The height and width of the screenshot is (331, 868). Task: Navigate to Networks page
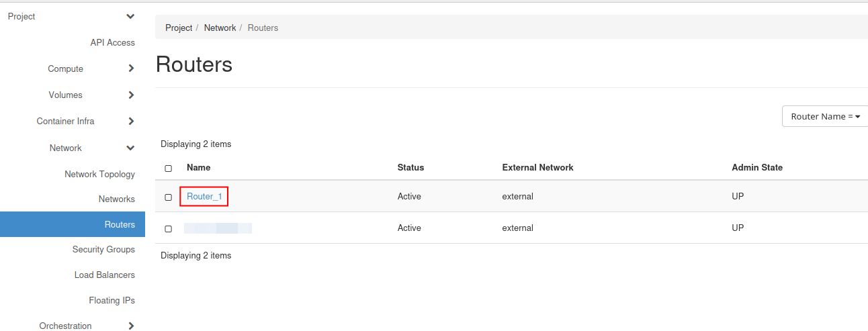pyautogui.click(x=116, y=199)
